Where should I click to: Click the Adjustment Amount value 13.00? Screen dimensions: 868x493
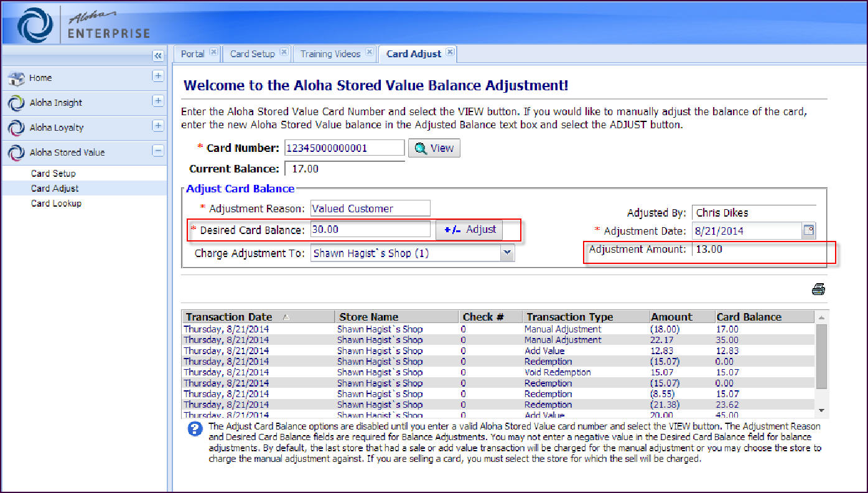pyautogui.click(x=709, y=249)
